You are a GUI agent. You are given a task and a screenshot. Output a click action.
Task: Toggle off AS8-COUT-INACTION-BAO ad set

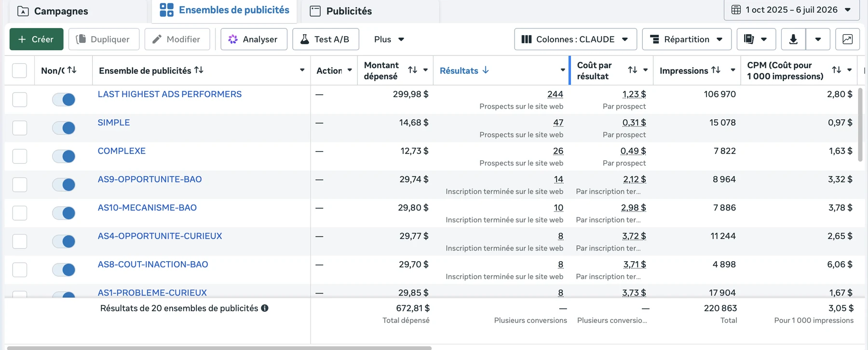pos(64,270)
